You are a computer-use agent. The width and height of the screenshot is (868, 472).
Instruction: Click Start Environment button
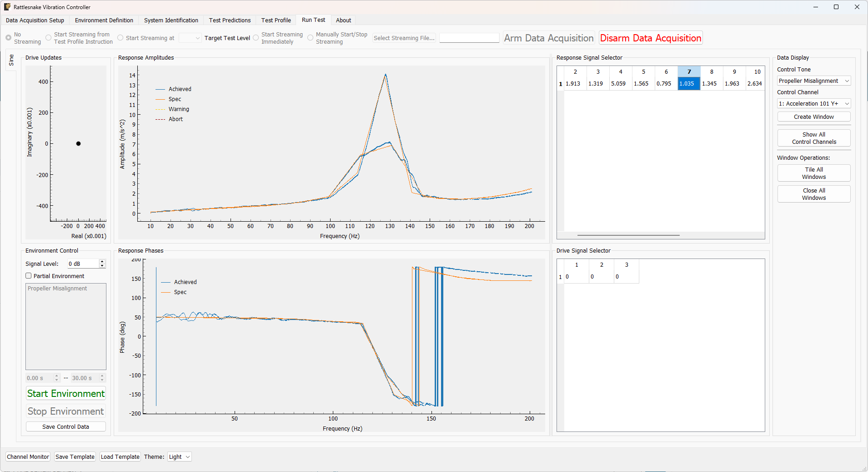click(x=66, y=394)
